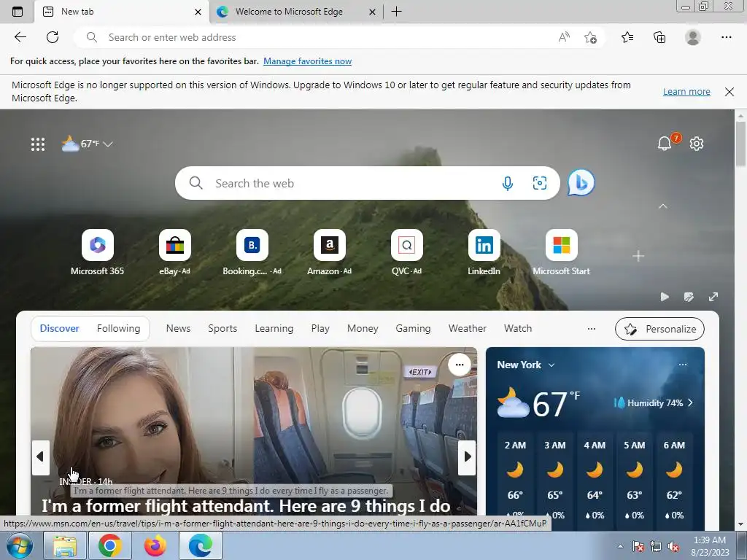Show hidden system tray icons arrow
This screenshot has height=560, width=747.
point(620,546)
